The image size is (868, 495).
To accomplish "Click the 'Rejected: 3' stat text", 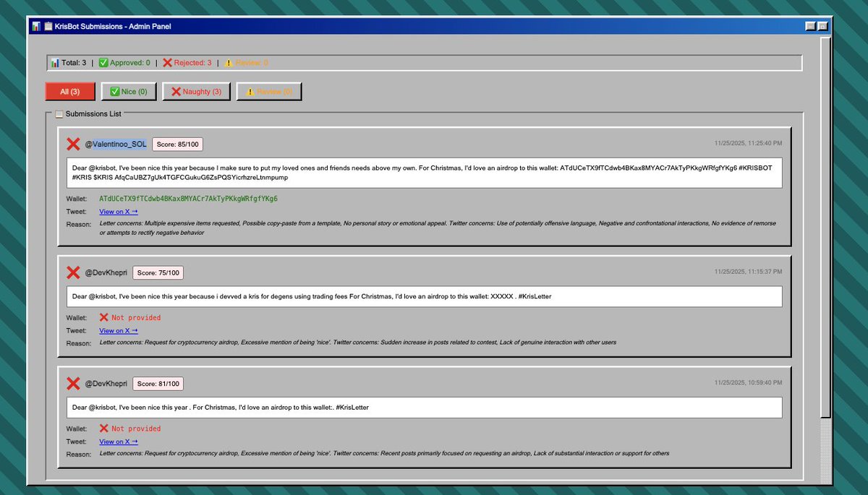I will (193, 63).
